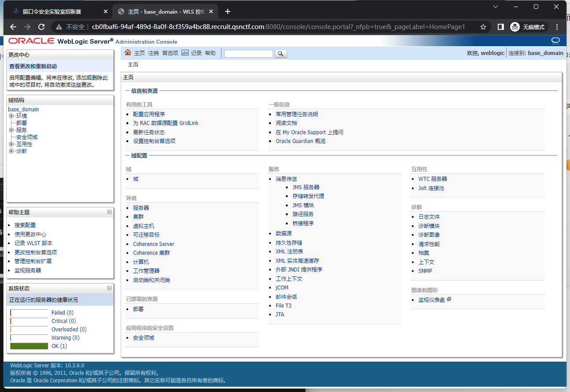Expand the 互用性 tree node

11,144
